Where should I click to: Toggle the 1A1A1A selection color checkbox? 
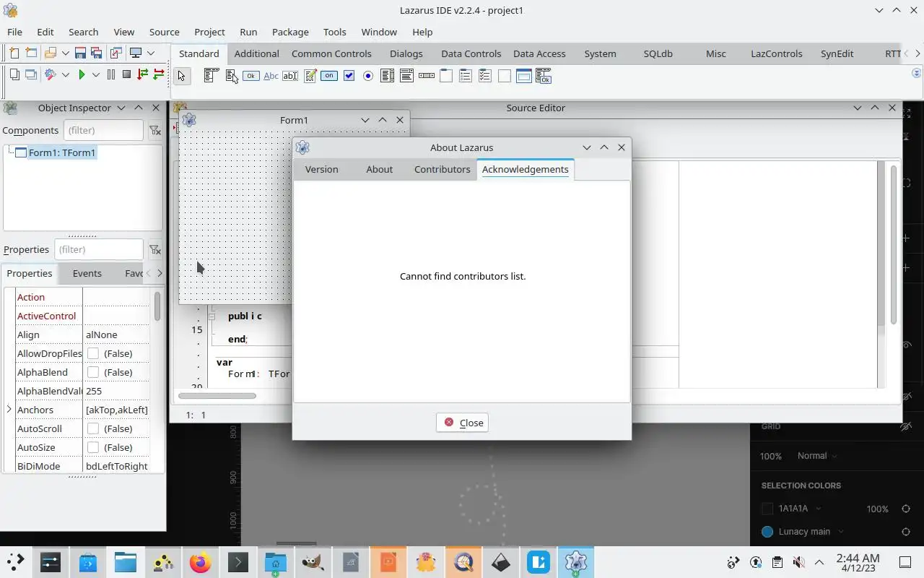pos(767,509)
